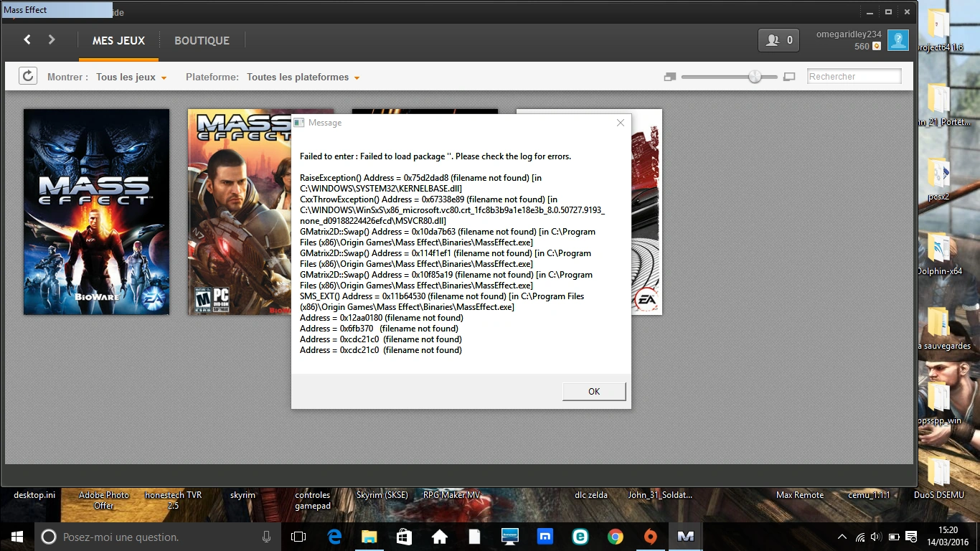Click the omegaridley234 profile avatar
Viewport: 980px width, 551px height.
coord(897,40)
